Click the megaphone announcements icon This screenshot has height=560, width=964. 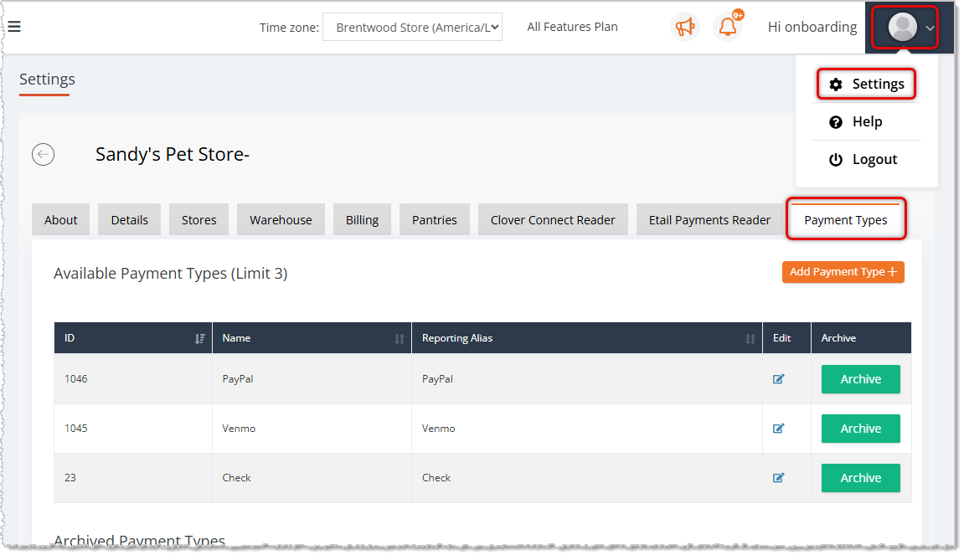point(685,27)
